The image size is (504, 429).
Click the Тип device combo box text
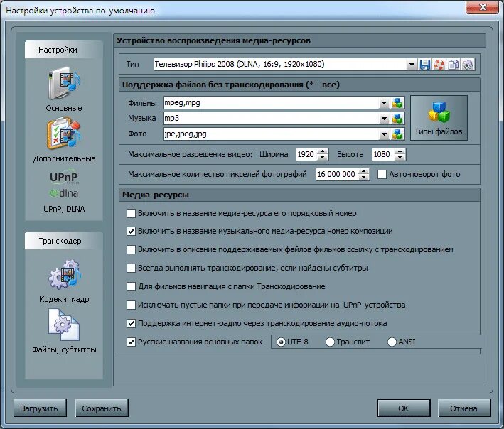click(x=280, y=65)
